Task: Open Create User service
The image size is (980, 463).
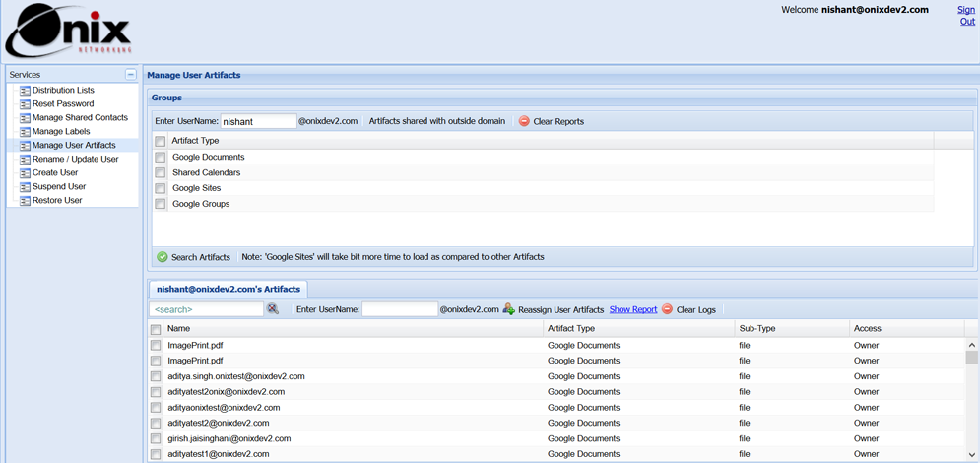Action: click(x=55, y=172)
